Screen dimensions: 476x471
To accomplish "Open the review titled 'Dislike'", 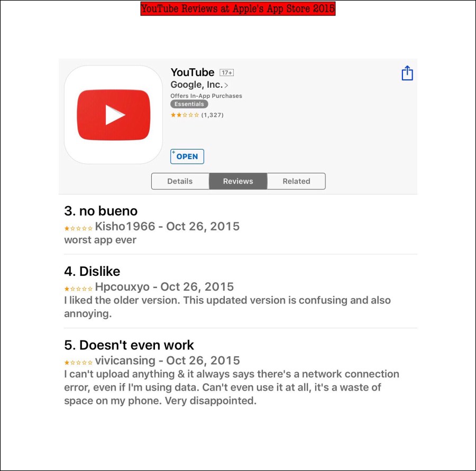I will point(92,271).
